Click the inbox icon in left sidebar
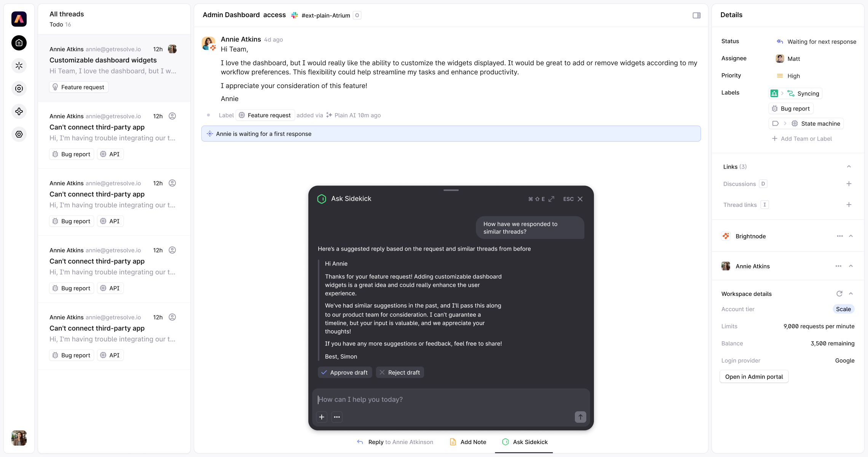This screenshot has height=457, width=868. click(19, 43)
